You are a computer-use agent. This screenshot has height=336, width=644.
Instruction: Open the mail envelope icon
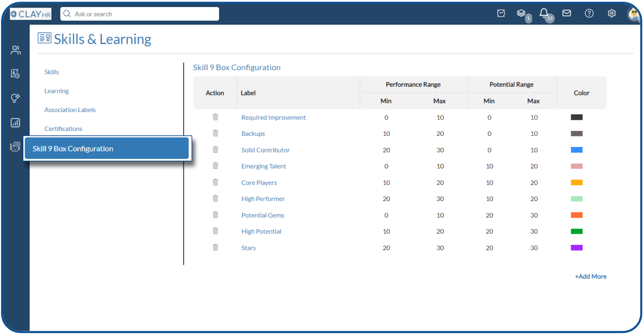[567, 13]
